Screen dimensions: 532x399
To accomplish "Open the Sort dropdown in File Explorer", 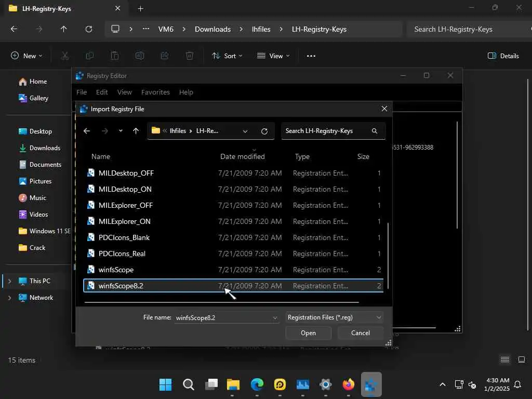I will (227, 56).
